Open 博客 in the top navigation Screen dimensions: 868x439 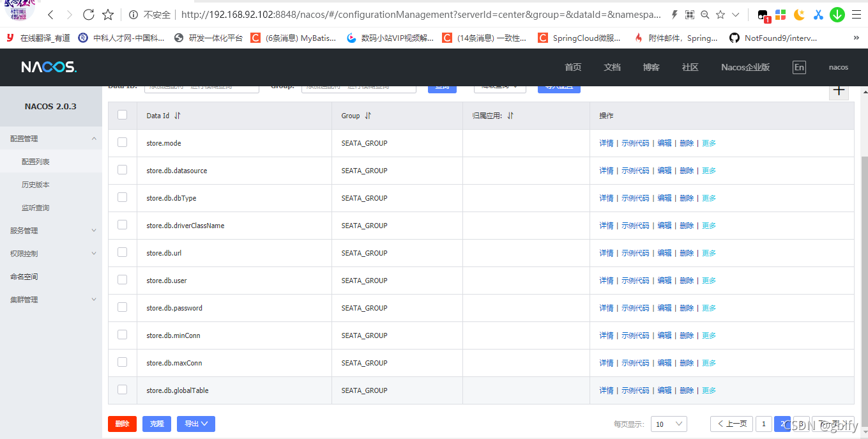coord(651,67)
